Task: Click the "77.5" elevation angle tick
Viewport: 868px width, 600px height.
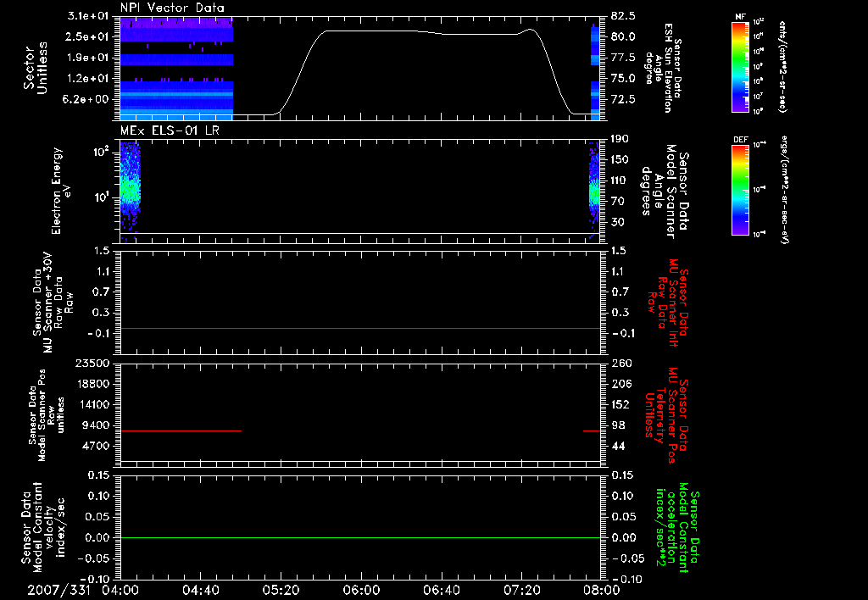Action: click(623, 58)
